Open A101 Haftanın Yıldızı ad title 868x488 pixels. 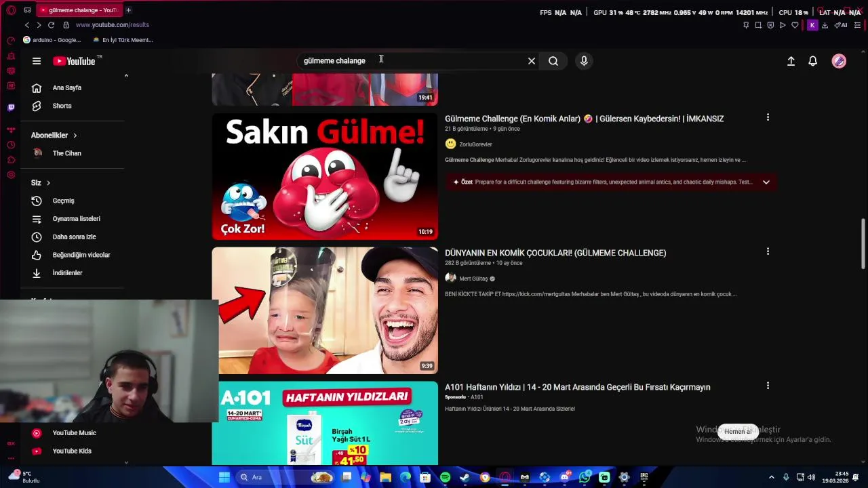pyautogui.click(x=578, y=387)
